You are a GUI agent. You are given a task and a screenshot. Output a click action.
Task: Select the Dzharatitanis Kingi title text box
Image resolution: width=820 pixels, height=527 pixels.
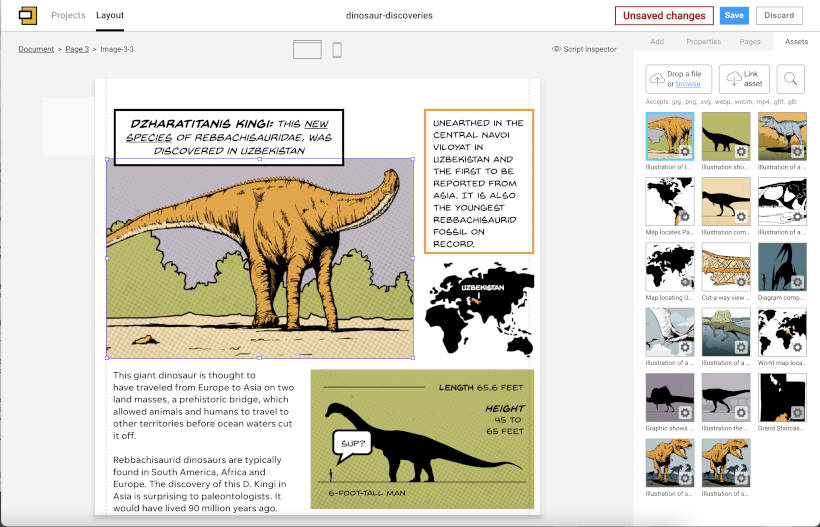pos(229,137)
